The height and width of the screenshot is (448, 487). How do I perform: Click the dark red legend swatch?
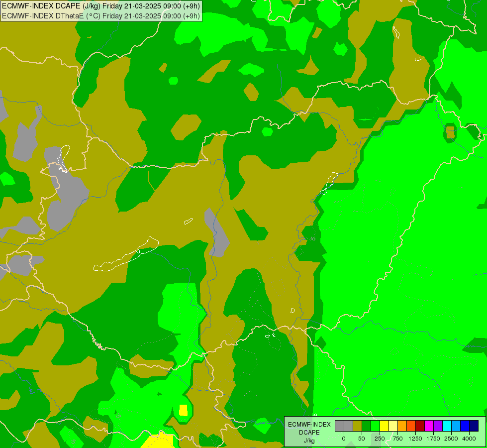pyautogui.click(x=420, y=426)
